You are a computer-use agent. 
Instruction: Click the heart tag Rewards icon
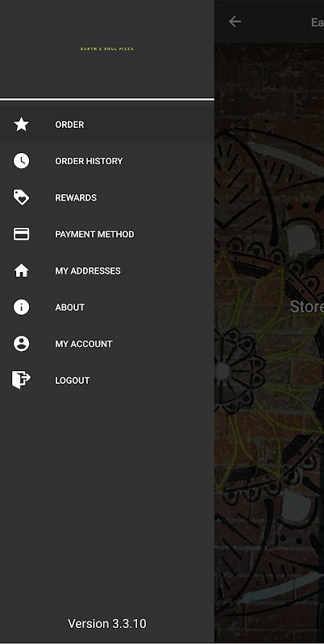point(22,197)
